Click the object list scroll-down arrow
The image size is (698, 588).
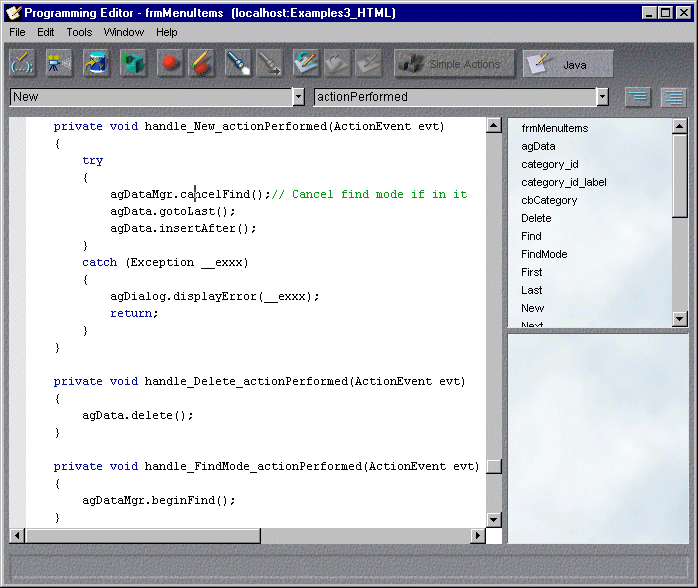[679, 318]
